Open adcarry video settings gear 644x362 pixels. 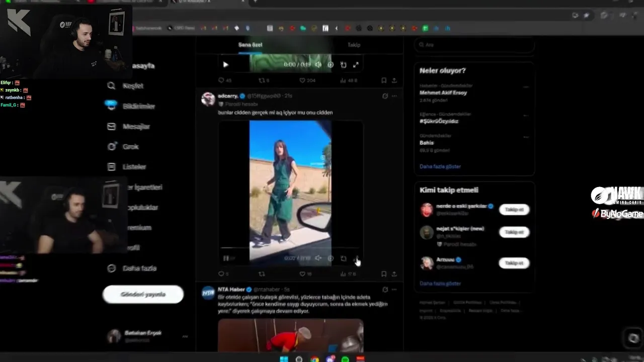point(331,258)
